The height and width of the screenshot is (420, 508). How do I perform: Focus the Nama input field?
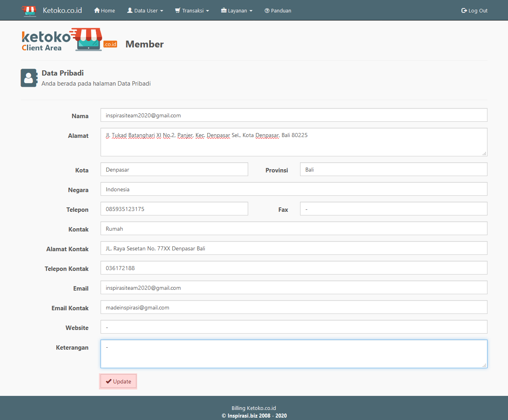294,115
